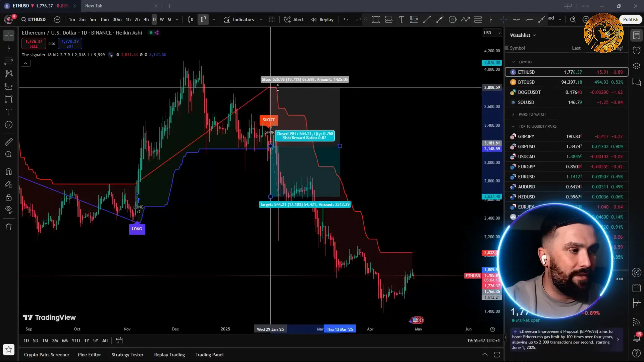Open ETHUSD symbol search
The height and width of the screenshot is (362, 644).
tap(34, 19)
